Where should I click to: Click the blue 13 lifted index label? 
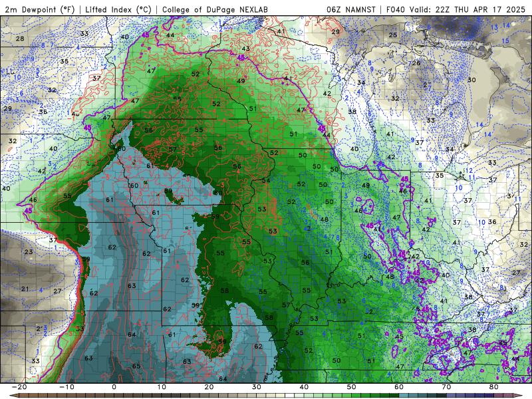coord(494,27)
